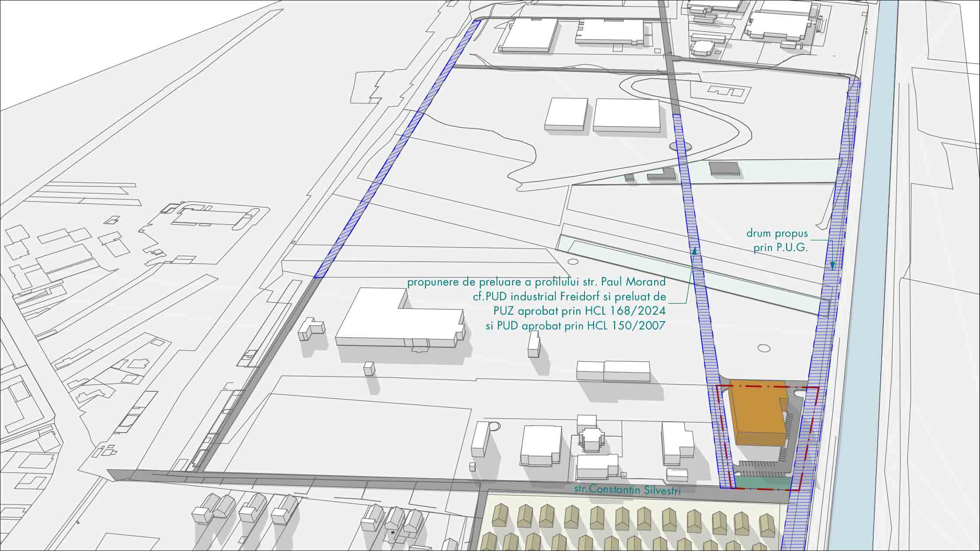980x551 pixels.
Task: Click the 'str. Constantin Silvestri' street label
Action: click(x=627, y=489)
